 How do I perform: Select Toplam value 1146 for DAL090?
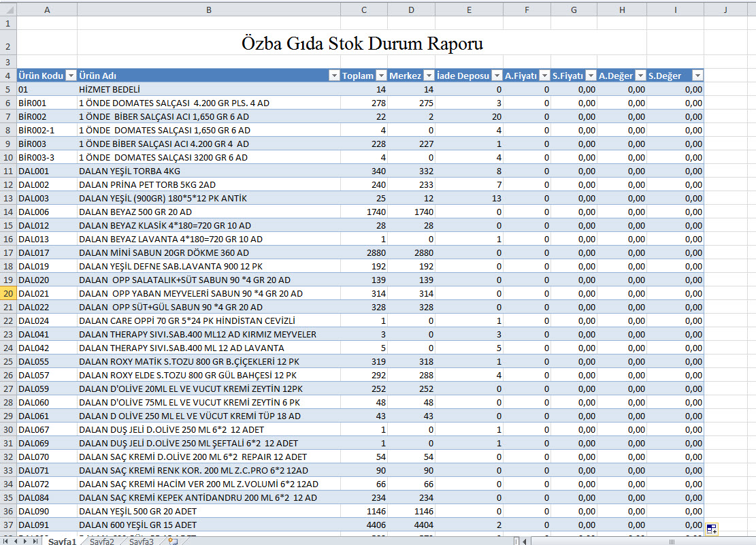click(x=364, y=511)
